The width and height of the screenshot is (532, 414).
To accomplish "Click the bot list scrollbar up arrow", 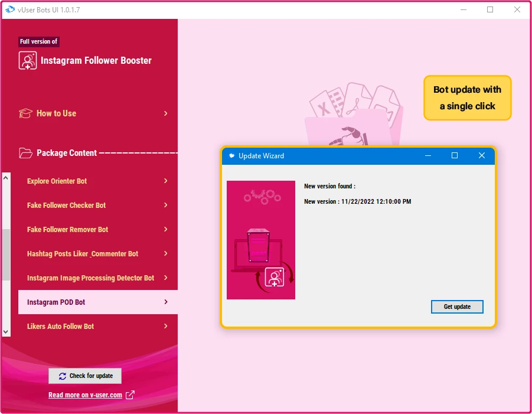I will pos(6,178).
